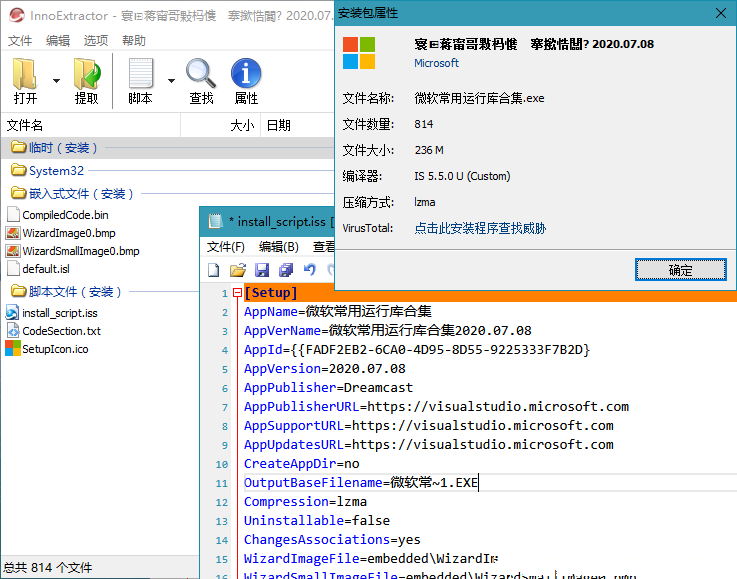Close the 安装包属性 dialog
The height and width of the screenshot is (579, 737).
click(721, 13)
